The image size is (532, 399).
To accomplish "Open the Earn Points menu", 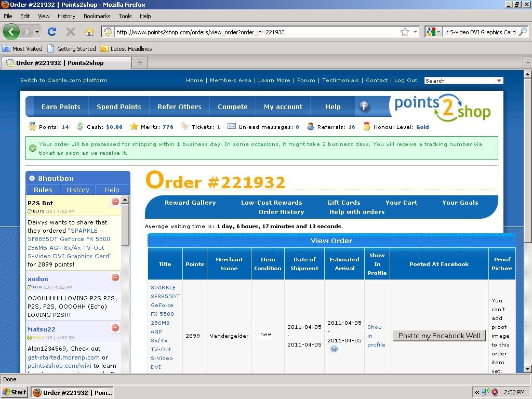I will click(x=61, y=107).
